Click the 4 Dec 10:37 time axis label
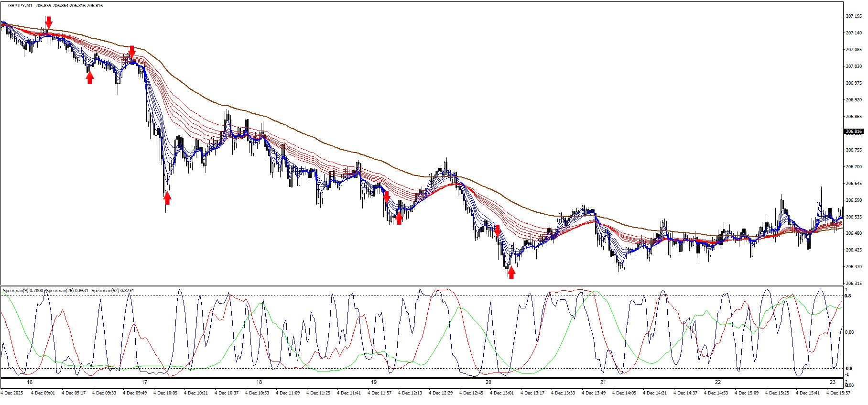 coord(227,393)
